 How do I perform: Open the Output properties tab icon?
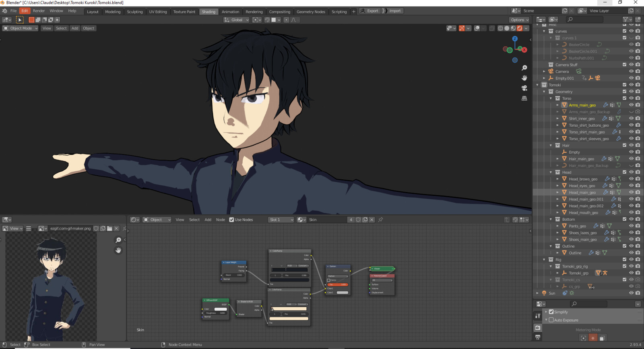tap(538, 337)
